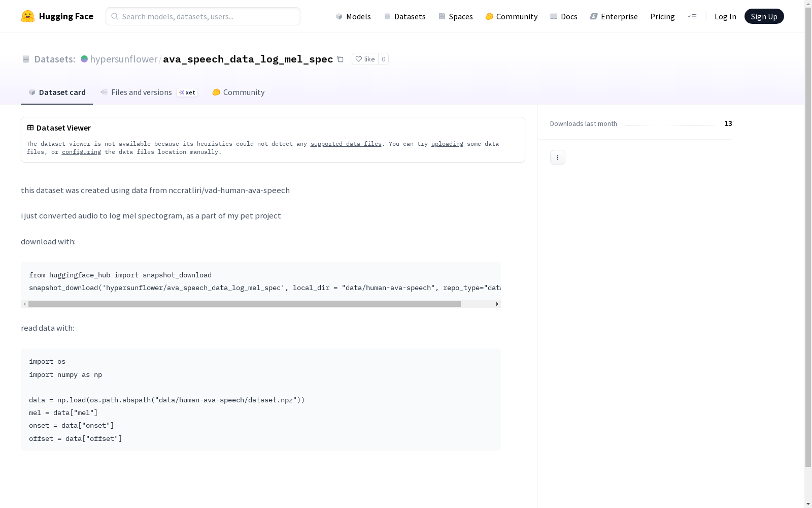Click the 'import os' code line
Image resolution: width=812 pixels, height=508 pixels.
click(47, 361)
